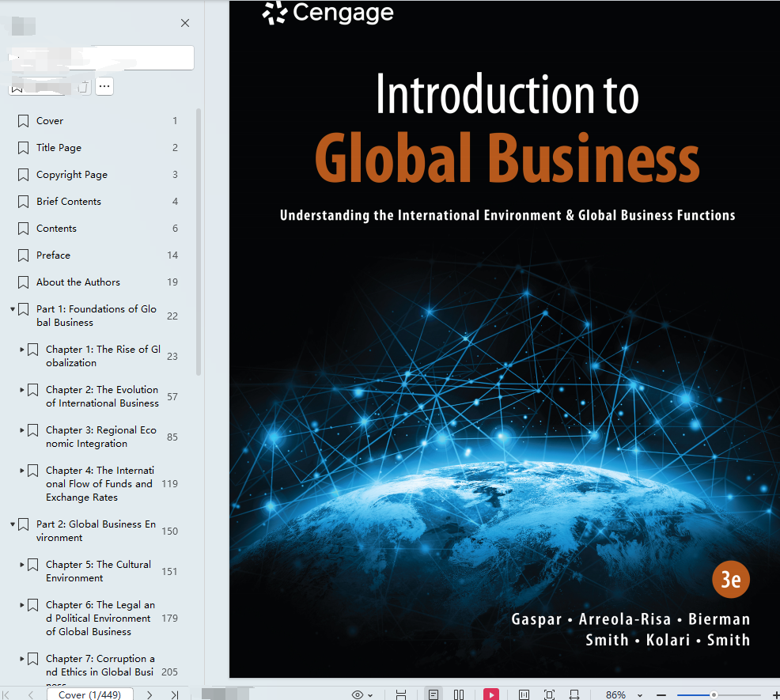Click the bookmark icon beside Brief Contents

pos(23,202)
